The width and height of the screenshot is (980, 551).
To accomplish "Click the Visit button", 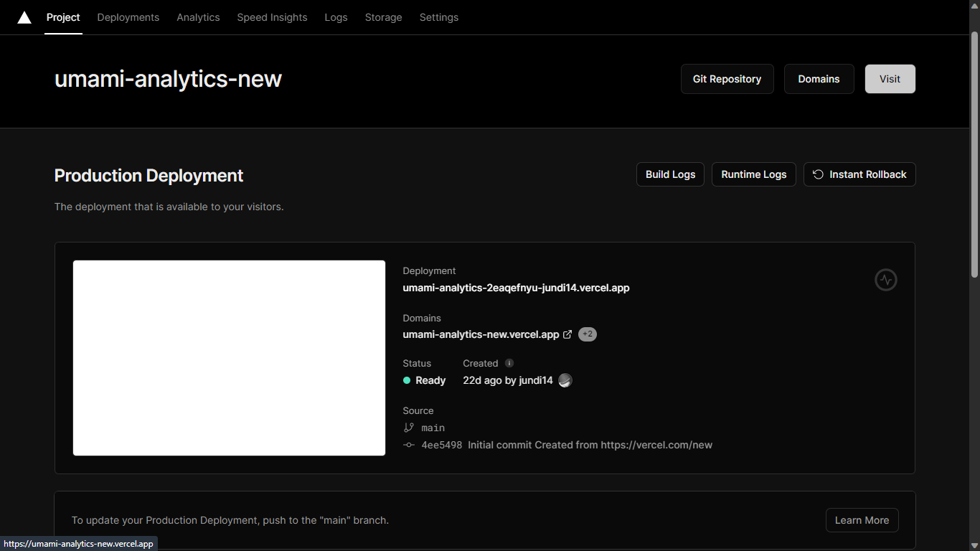I will point(890,79).
